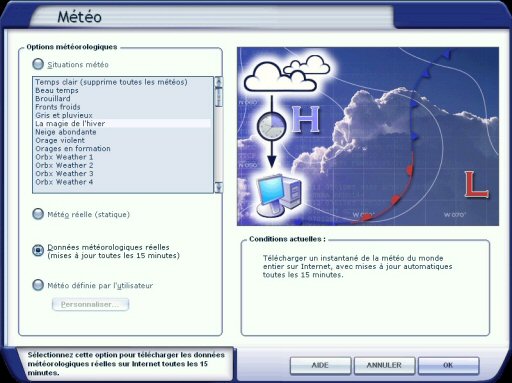This screenshot has height=383, width=512.
Task: Select Orbx Weather 1 entry
Action: pyautogui.click(x=123, y=157)
